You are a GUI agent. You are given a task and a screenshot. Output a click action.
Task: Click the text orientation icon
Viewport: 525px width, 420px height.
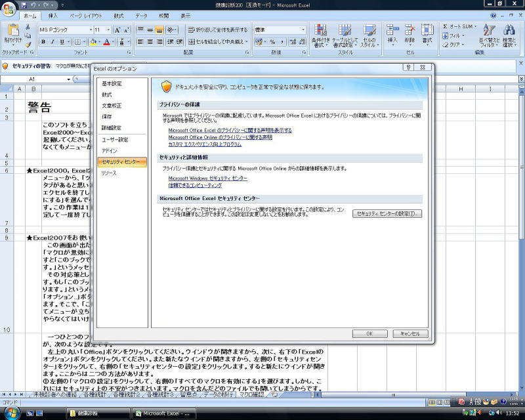coord(171,30)
